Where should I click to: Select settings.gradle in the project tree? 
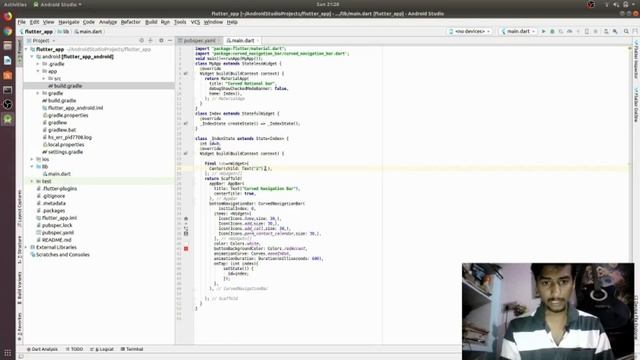point(65,152)
